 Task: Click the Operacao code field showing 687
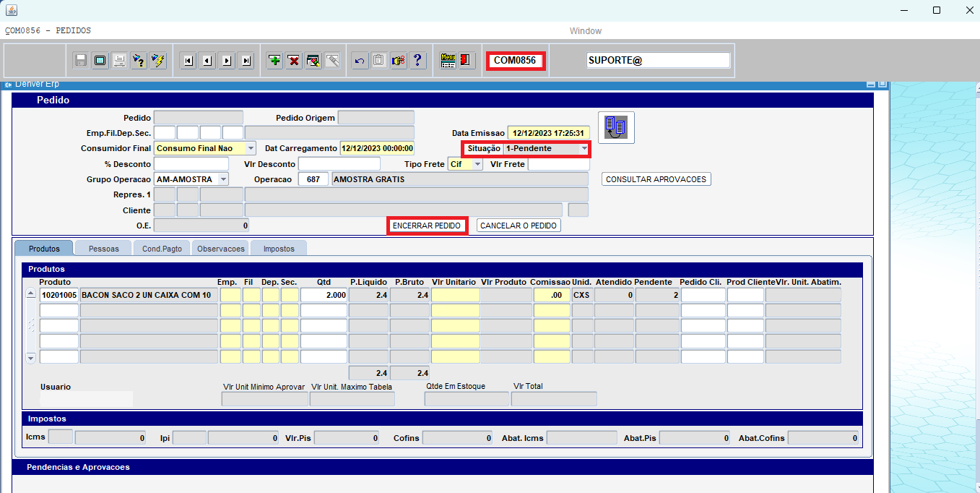point(313,179)
